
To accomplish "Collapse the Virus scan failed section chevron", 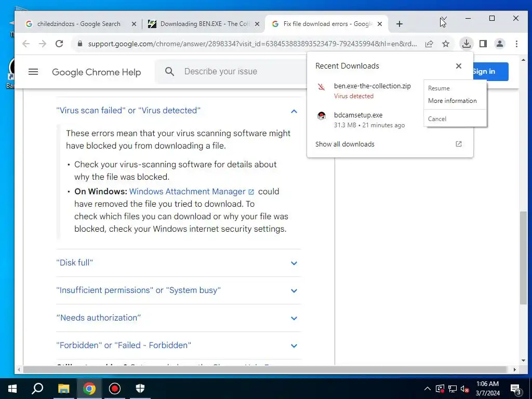I will [294, 111].
